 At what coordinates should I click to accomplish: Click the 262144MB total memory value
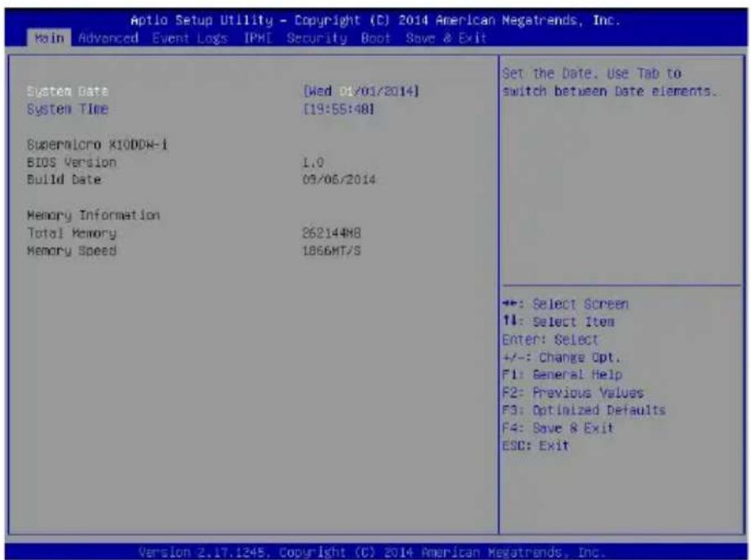[332, 233]
